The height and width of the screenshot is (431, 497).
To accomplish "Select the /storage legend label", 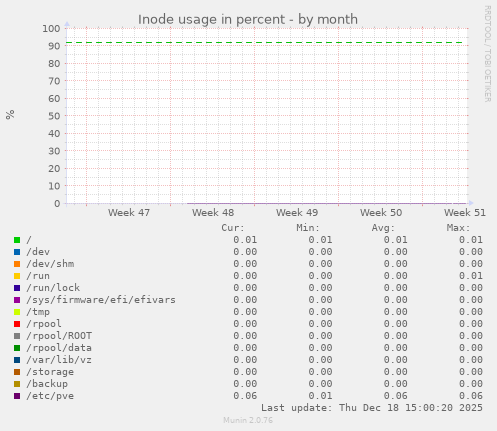I will pyautogui.click(x=50, y=372).
